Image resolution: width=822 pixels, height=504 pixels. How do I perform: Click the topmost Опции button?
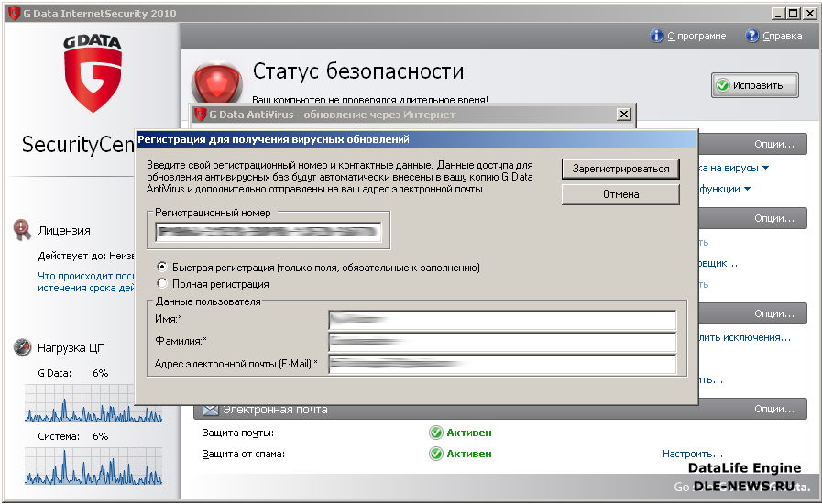coord(774,144)
